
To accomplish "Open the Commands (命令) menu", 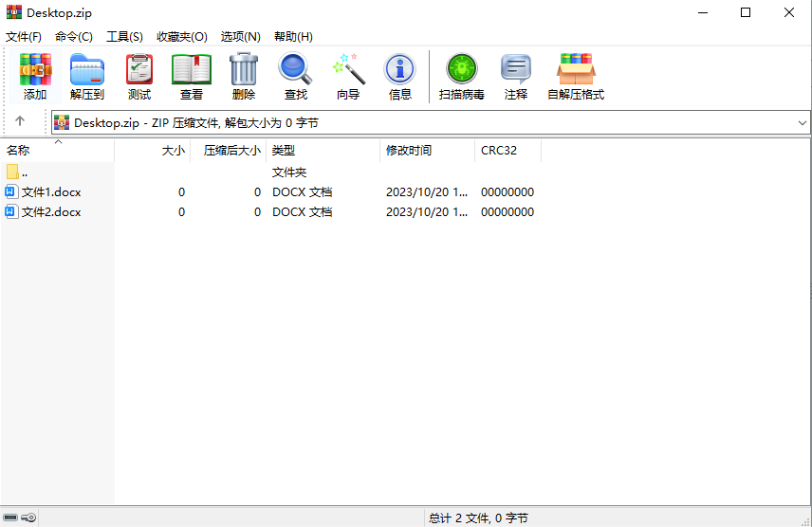I will (x=74, y=37).
